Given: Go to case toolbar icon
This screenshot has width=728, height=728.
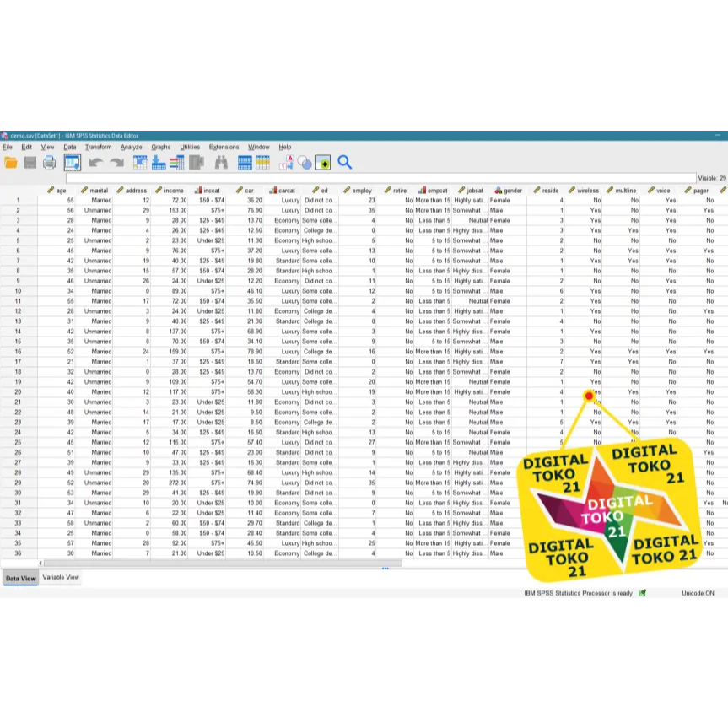Looking at the screenshot, I should [140, 163].
